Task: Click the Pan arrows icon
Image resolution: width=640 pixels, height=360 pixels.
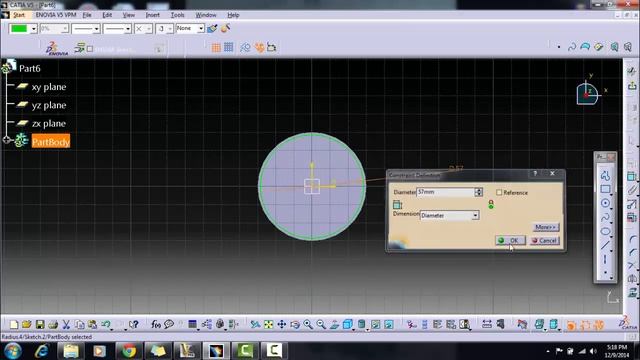Action: tap(282, 324)
